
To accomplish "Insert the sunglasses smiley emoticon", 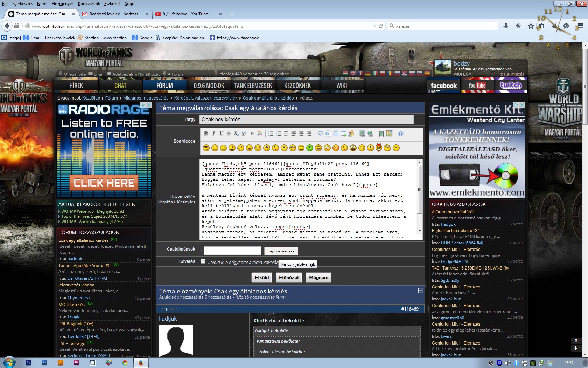I will (x=206, y=148).
